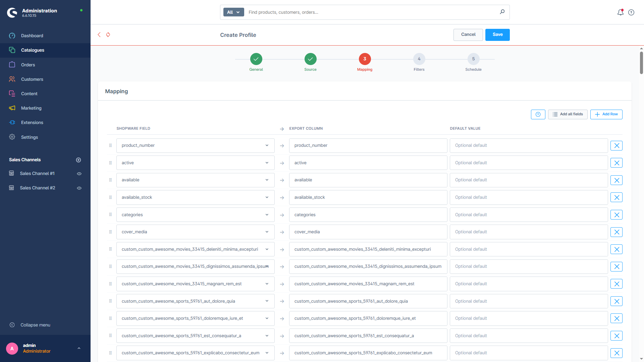
Task: Expand the available_stock field dropdown
Action: [195, 197]
